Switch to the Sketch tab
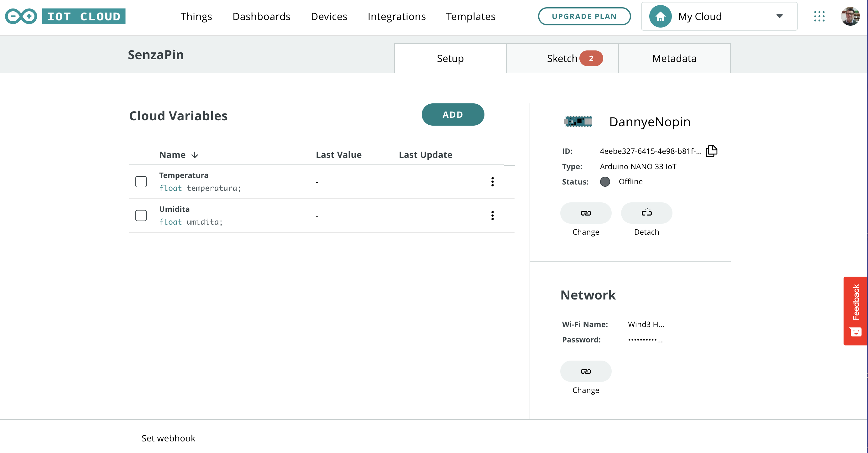The image size is (868, 453). pos(562,58)
